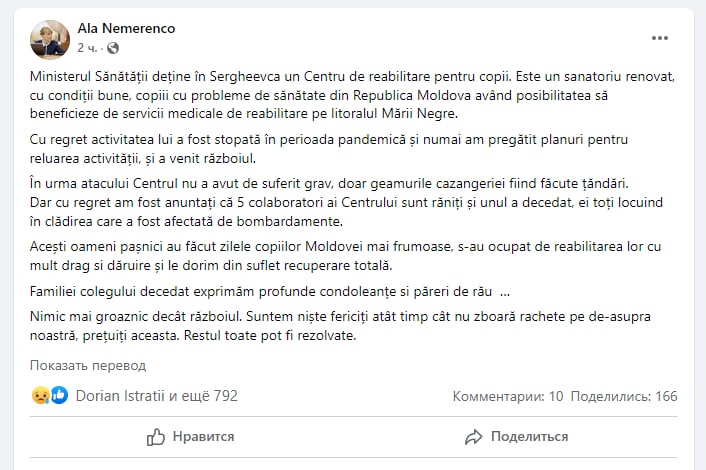Expand 'Комментарии: 10' comments section
This screenshot has height=470, width=706.
pyautogui.click(x=508, y=396)
